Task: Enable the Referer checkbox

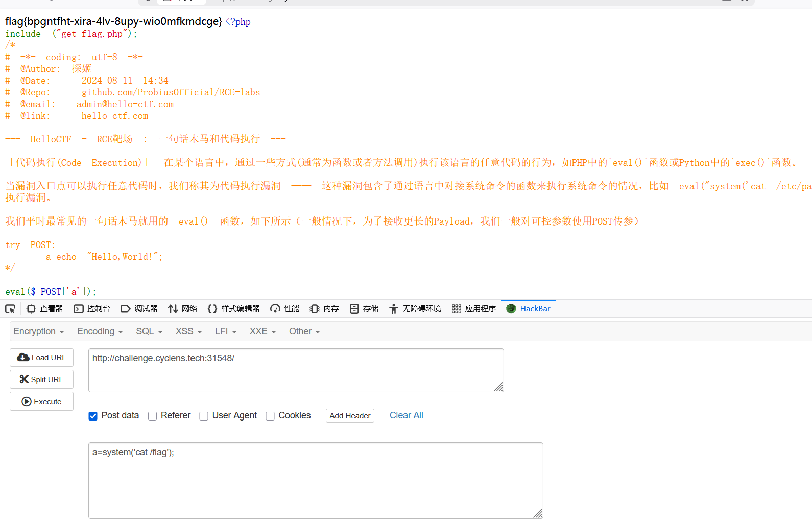Action: point(152,416)
